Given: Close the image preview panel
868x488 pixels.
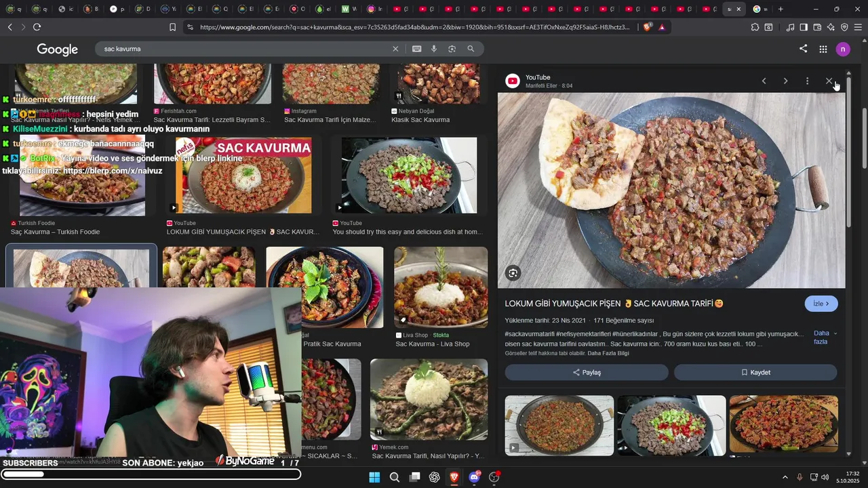Looking at the screenshot, I should [x=829, y=81].
